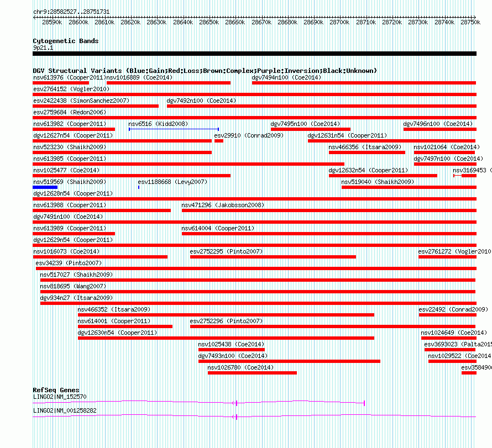The height and width of the screenshot is (448, 492).
Task: Open the dgv7494n100 (Coe2014) variant
Action: [364, 83]
